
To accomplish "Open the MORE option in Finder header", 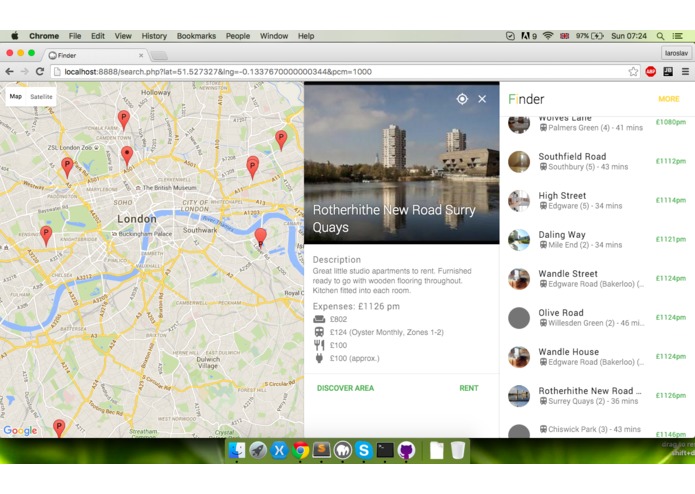I will (668, 99).
